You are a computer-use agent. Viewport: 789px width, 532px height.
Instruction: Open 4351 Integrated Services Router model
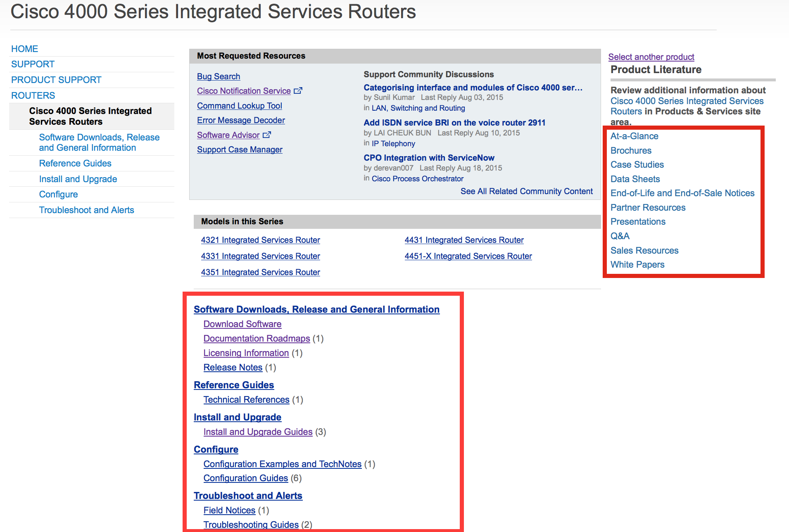click(x=260, y=272)
